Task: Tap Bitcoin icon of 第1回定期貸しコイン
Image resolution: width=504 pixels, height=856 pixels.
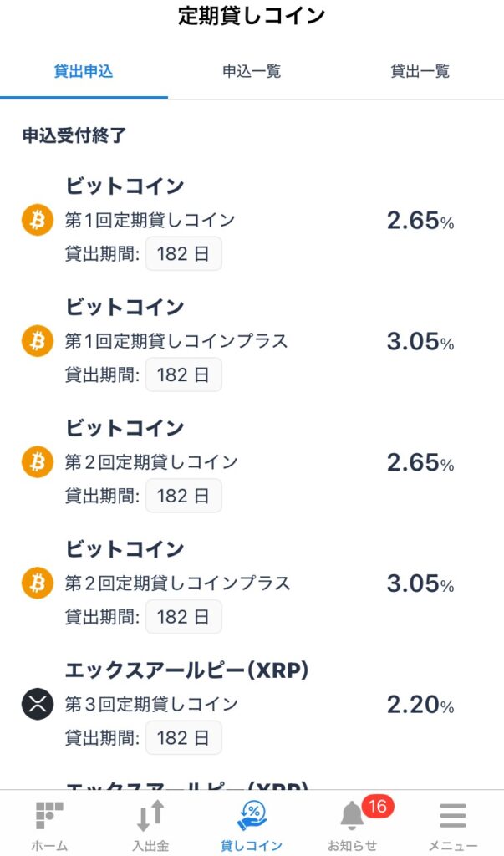Action: point(37,220)
